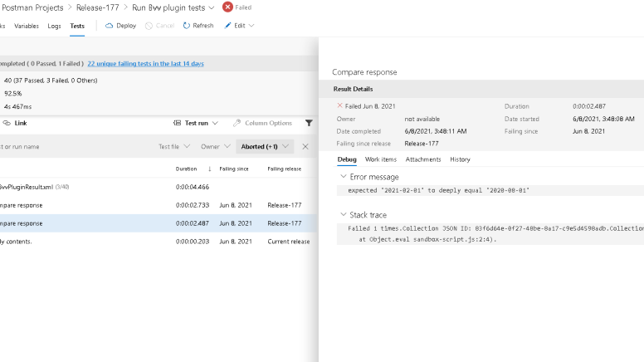Screen dimensions: 644x362
Task: Click the Deploy cloud icon
Action: 109,26
